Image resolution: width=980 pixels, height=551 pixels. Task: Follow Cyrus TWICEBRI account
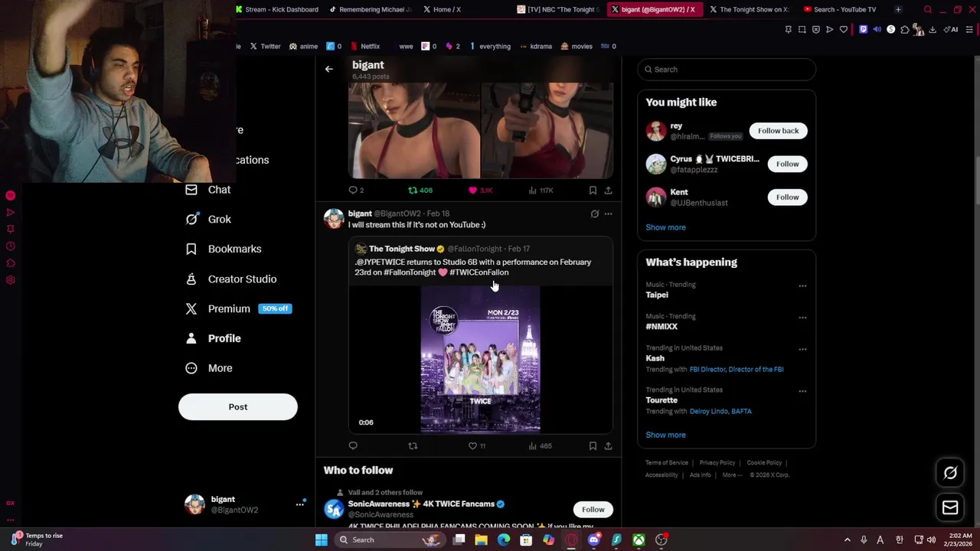(787, 164)
